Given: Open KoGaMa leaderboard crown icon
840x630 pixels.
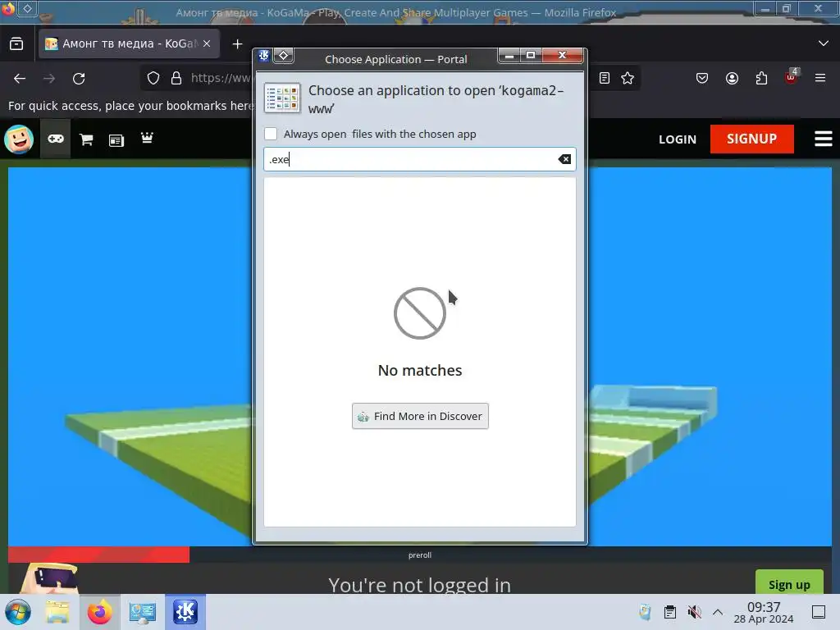Looking at the screenshot, I should (147, 138).
